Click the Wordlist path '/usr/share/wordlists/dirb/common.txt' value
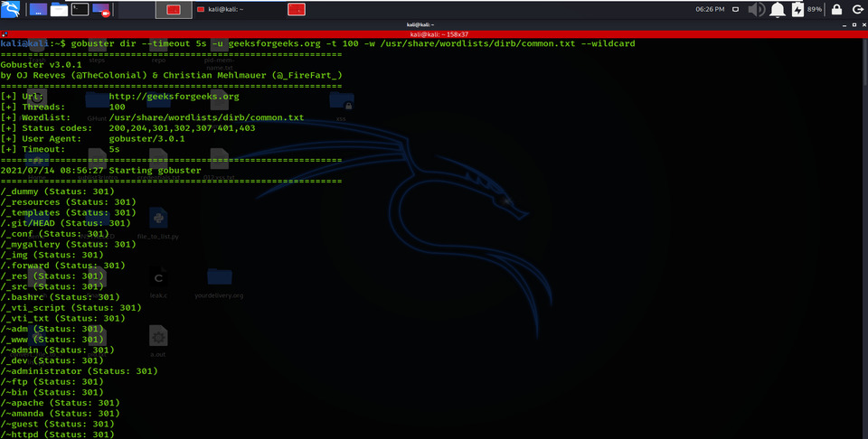The width and height of the screenshot is (868, 439). 206,117
